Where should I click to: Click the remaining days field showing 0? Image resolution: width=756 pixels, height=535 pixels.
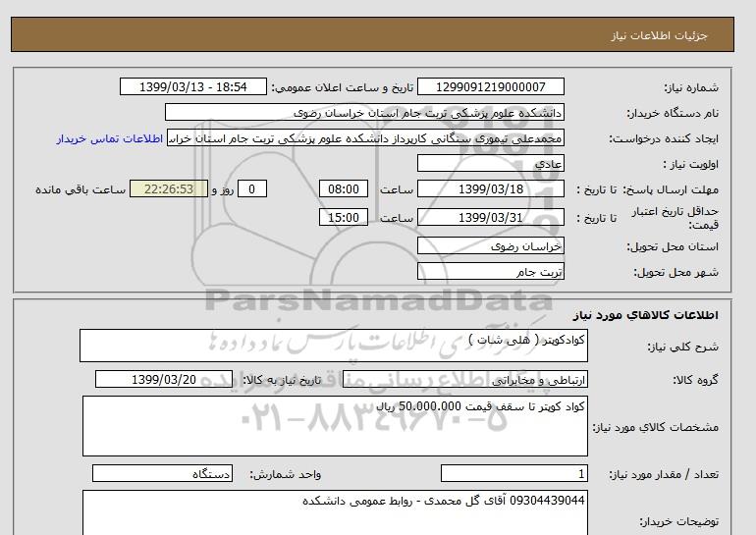pos(251,188)
